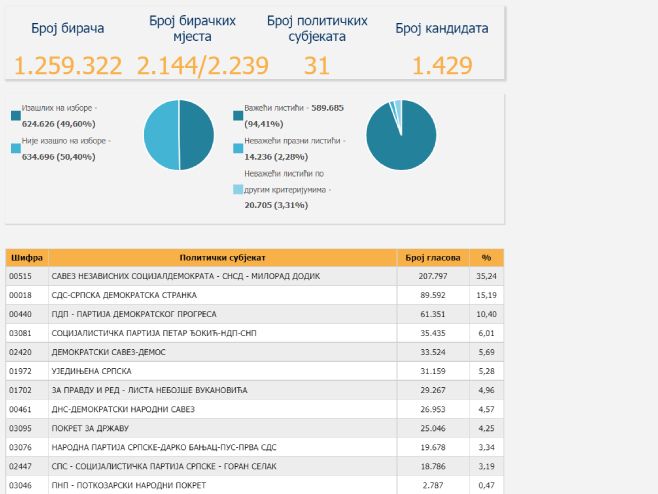
Task: Click the Политички субјекат column header
Action: click(x=222, y=257)
